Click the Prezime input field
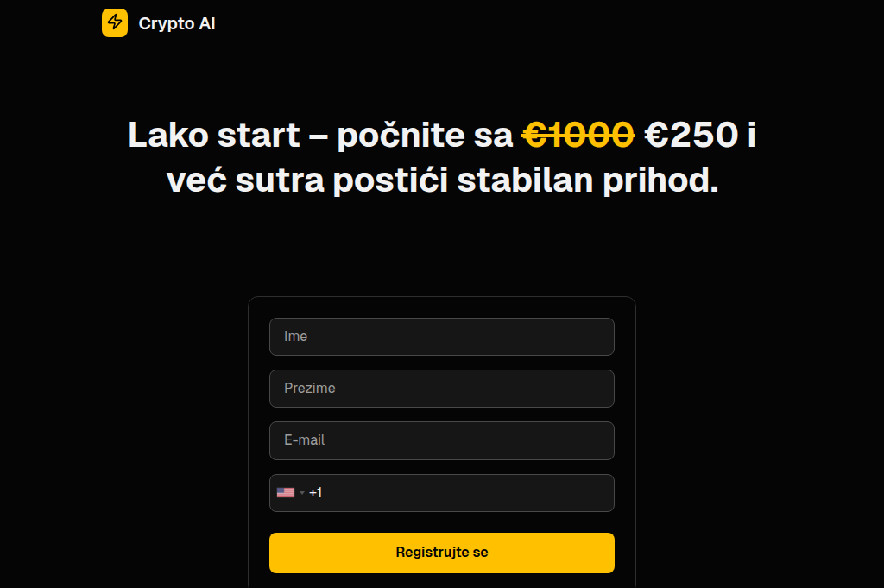 click(x=441, y=389)
